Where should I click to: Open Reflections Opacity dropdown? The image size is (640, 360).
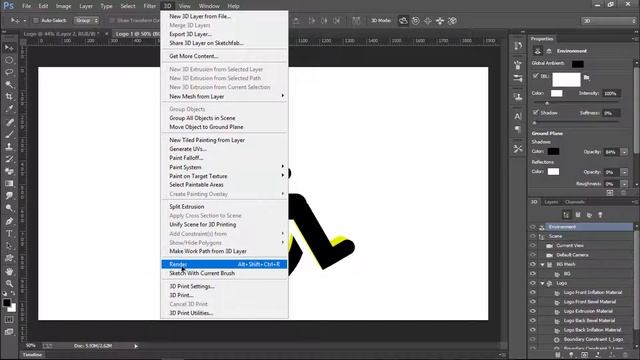(624, 172)
